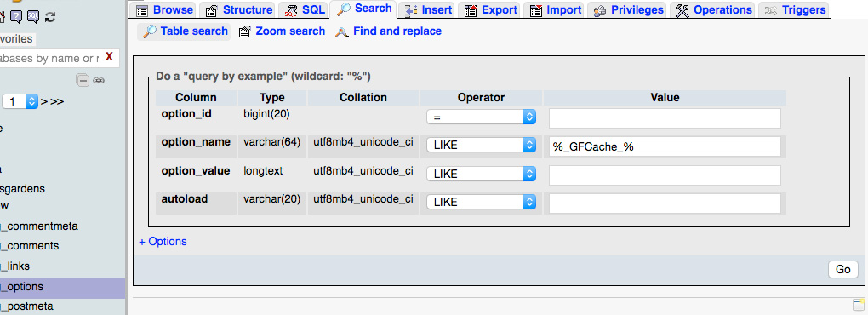This screenshot has width=868, height=315.
Task: Clear the database filter with red X
Action: tap(109, 56)
